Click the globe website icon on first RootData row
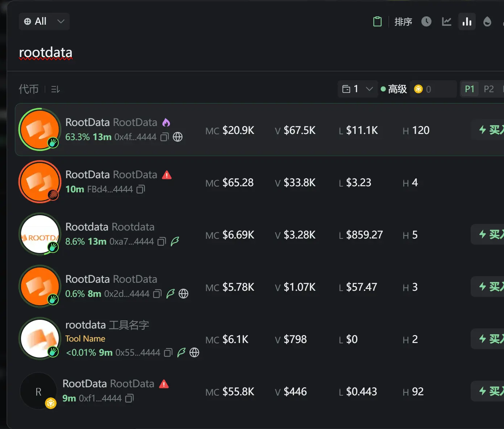 (178, 137)
